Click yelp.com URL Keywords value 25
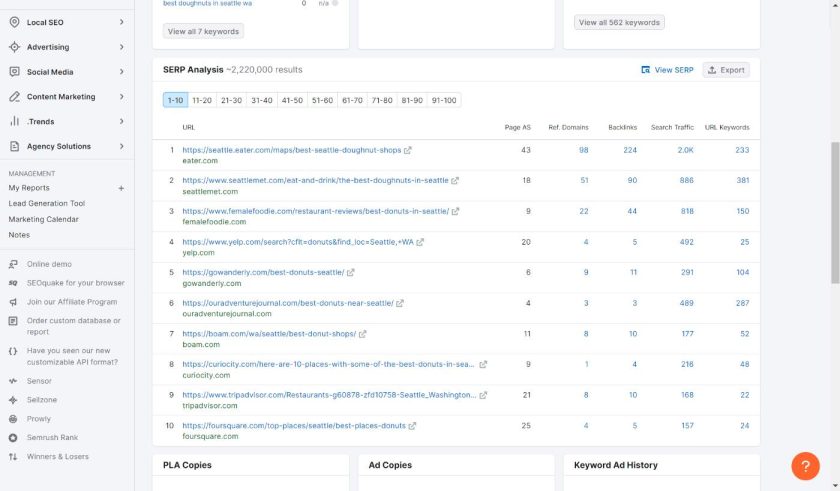 tap(745, 242)
